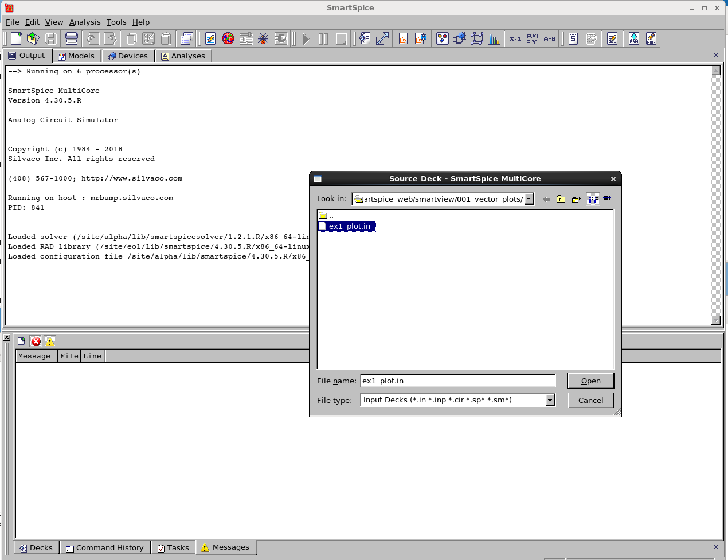728x560 pixels.
Task: Switch to the Tasks bottom tab
Action: tap(174, 547)
